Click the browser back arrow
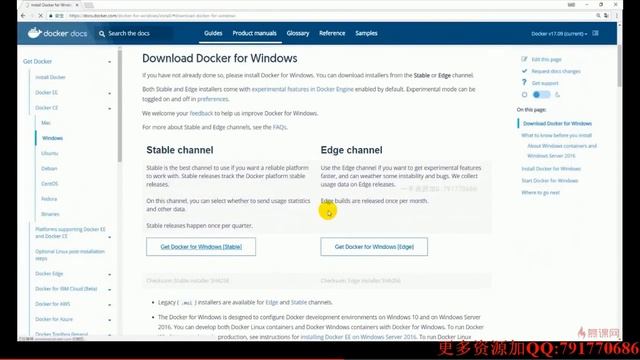 pos(23,16)
